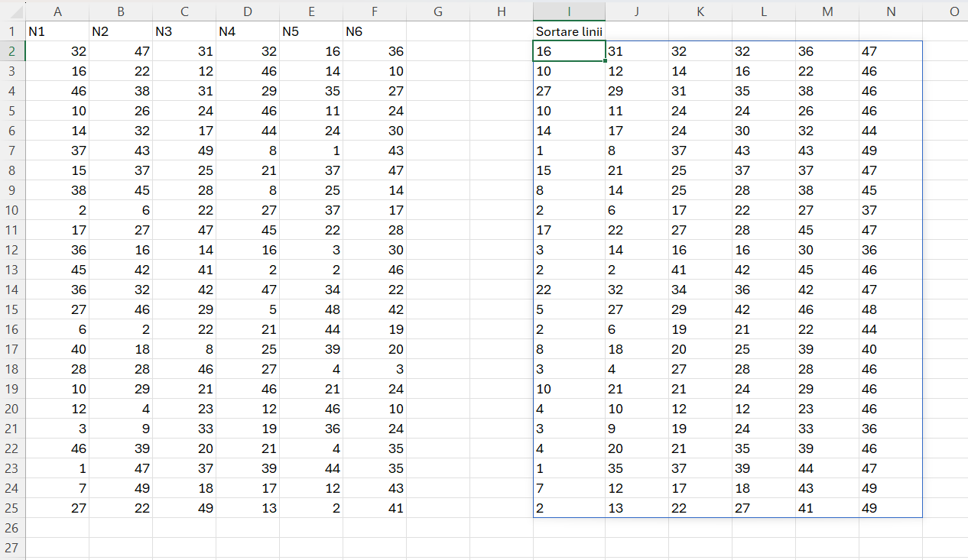Screen dimensions: 968x560
Task: Click row header 25
Action: pos(12,508)
